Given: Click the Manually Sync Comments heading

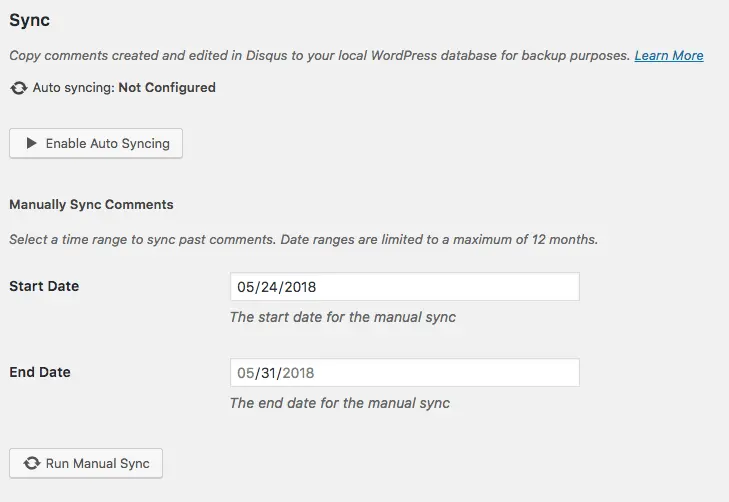Looking at the screenshot, I should pos(91,205).
